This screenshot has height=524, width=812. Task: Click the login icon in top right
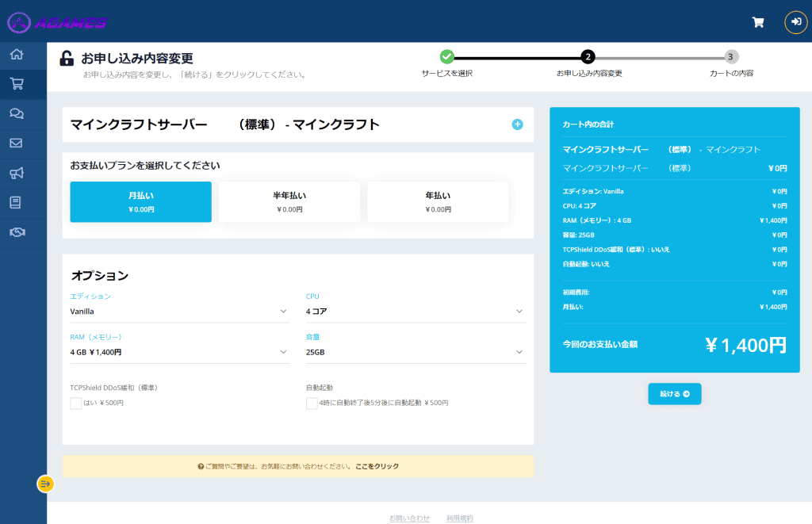coord(796,22)
